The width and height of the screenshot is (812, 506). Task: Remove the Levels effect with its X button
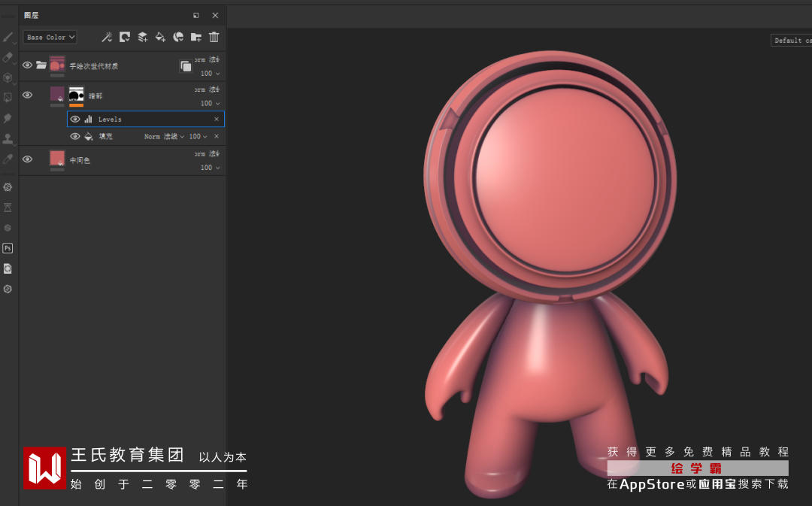coord(217,119)
